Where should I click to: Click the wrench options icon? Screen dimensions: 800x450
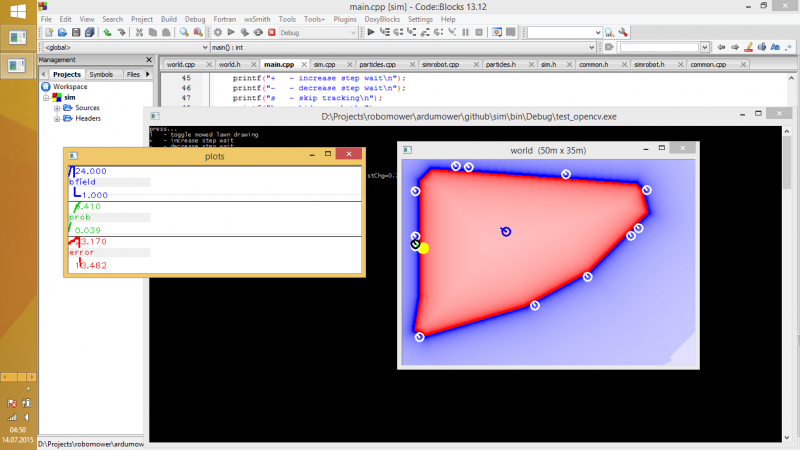[x=623, y=33]
